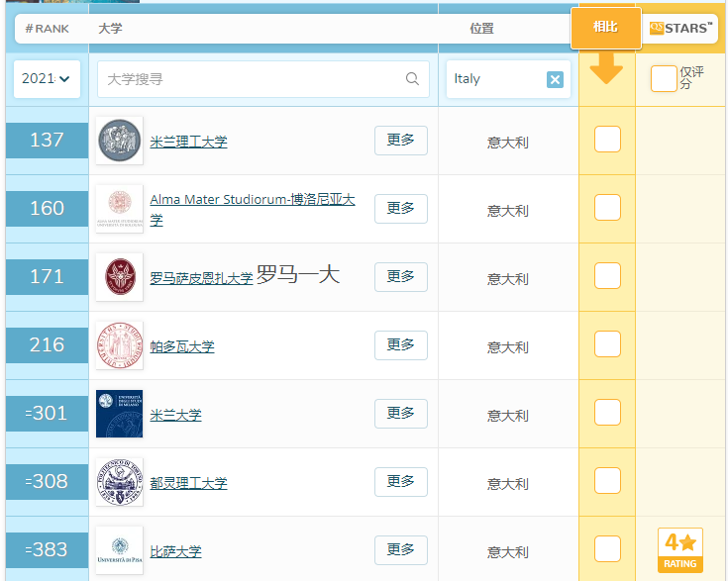The image size is (728, 581).
Task: Click the 博洛尼亚大学 logo
Action: click(119, 209)
